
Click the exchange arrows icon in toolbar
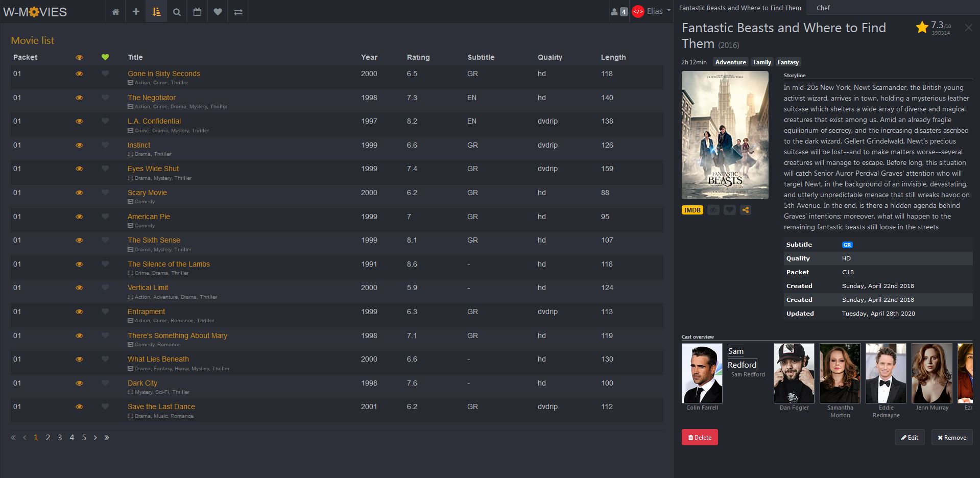pyautogui.click(x=238, y=12)
